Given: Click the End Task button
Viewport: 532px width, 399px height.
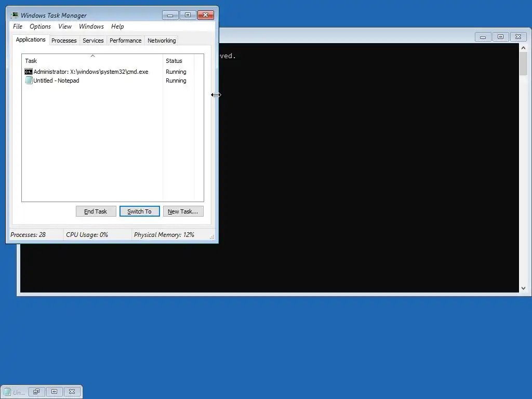Looking at the screenshot, I should (x=96, y=211).
